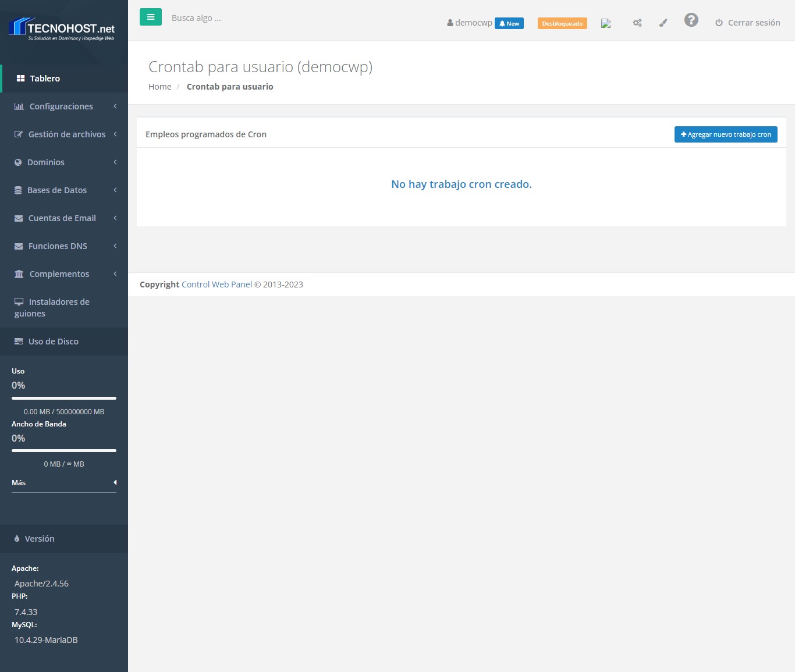
Task: Expand the Bases de Datos menu
Action: pos(56,190)
